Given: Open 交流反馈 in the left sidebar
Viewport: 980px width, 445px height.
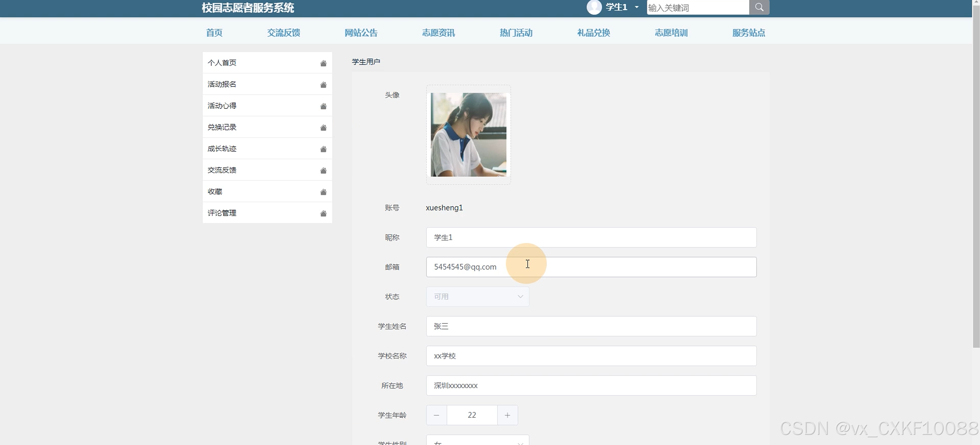Looking at the screenshot, I should 222,170.
